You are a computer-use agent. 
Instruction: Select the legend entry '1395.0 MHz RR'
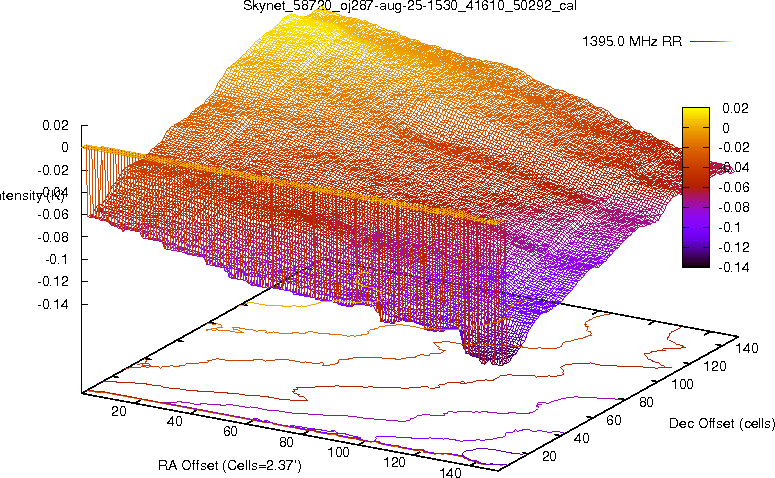pos(632,42)
